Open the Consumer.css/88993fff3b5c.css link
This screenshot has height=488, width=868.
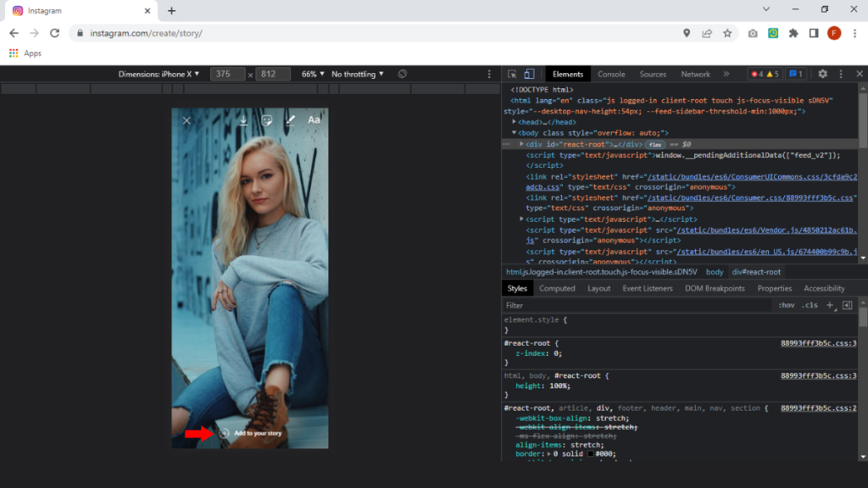pos(750,197)
